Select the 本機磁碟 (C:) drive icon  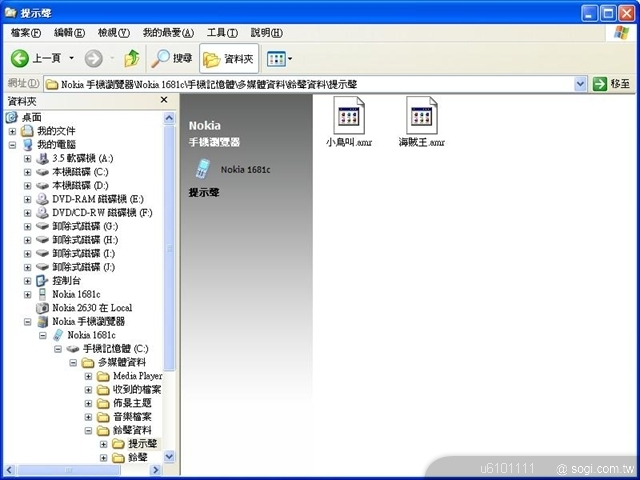tap(42, 172)
